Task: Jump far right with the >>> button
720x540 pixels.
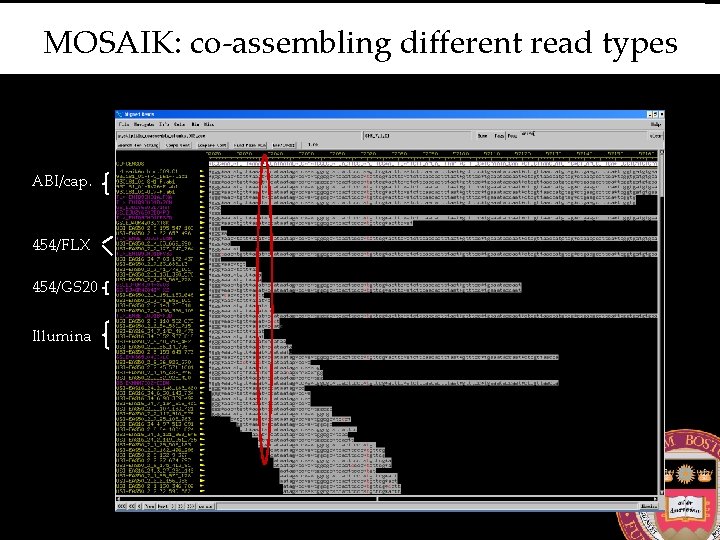Action: (191, 506)
